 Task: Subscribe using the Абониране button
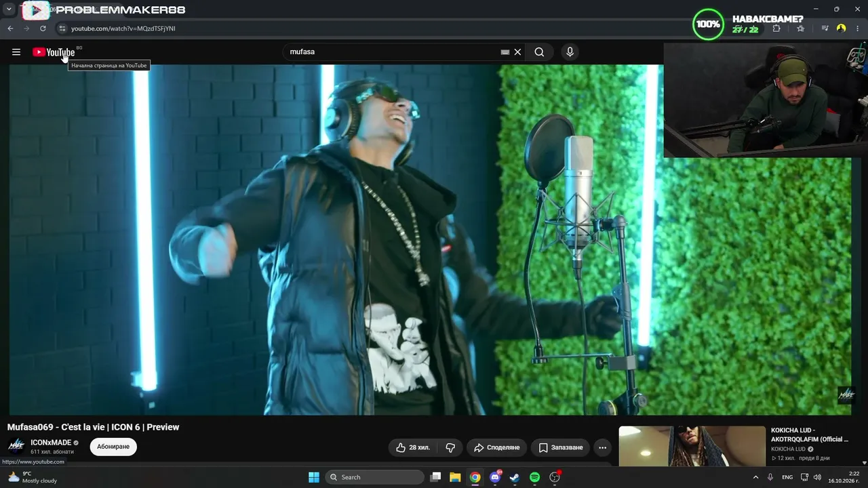click(113, 447)
